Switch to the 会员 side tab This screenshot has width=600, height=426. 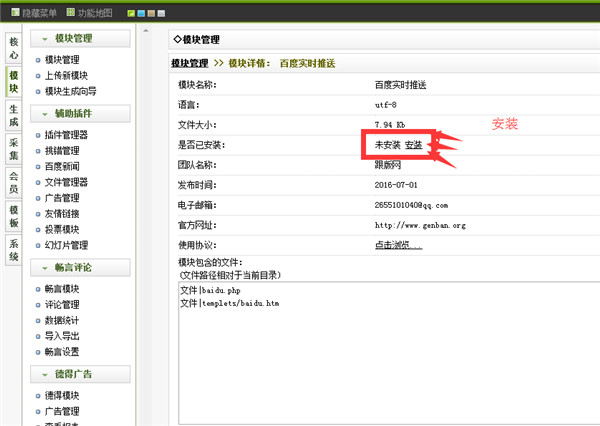[x=13, y=183]
